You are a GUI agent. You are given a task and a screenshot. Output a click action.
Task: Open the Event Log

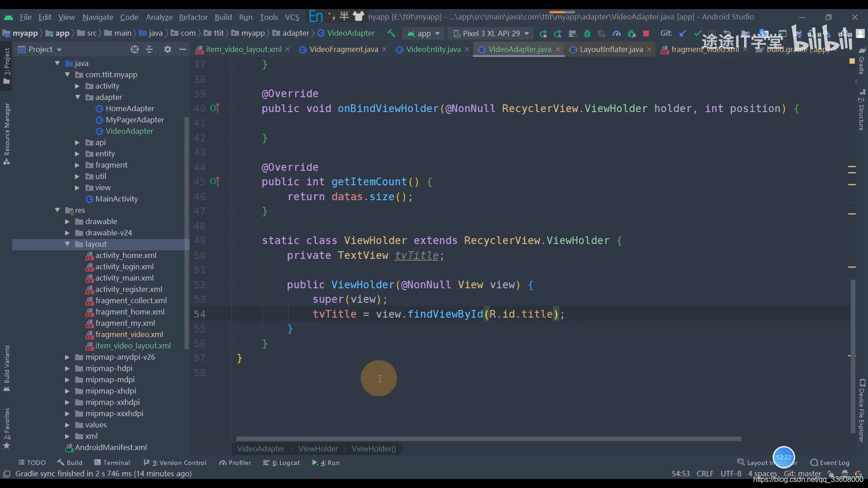point(830,463)
